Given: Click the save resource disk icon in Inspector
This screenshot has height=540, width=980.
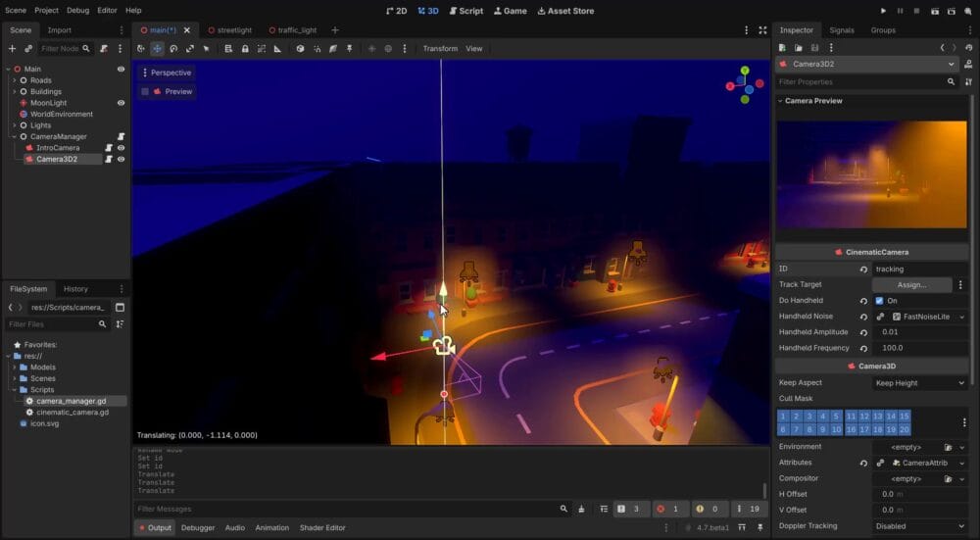Looking at the screenshot, I should pyautogui.click(x=814, y=47).
